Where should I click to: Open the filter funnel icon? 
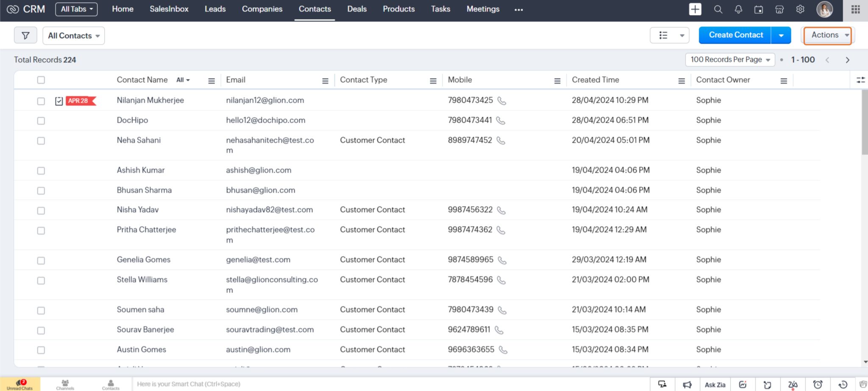[x=25, y=35]
